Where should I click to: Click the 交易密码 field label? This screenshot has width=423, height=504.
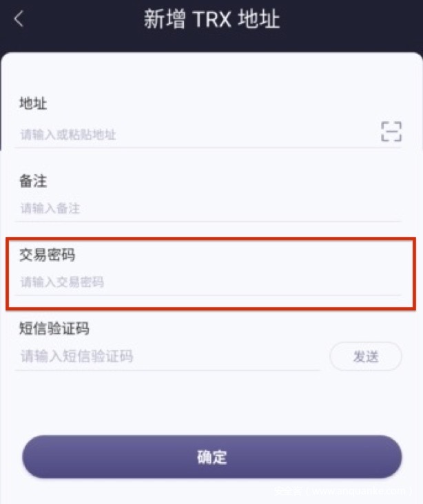[x=48, y=255]
